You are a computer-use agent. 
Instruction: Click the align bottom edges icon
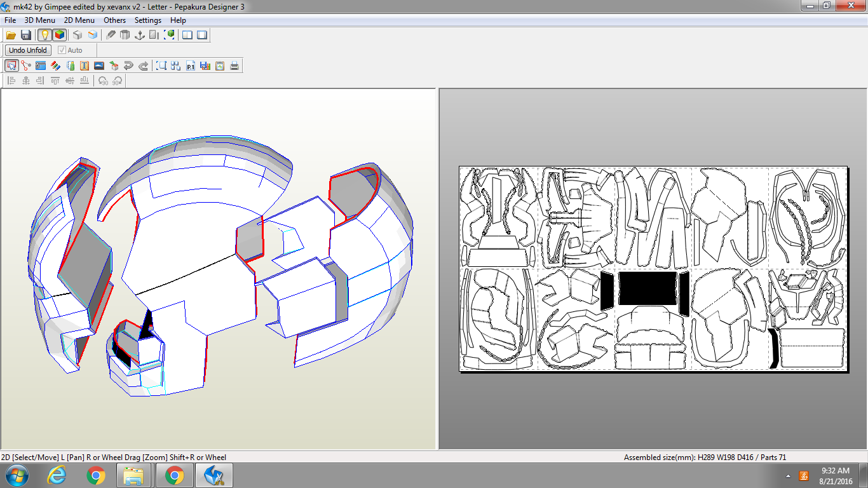click(85, 81)
